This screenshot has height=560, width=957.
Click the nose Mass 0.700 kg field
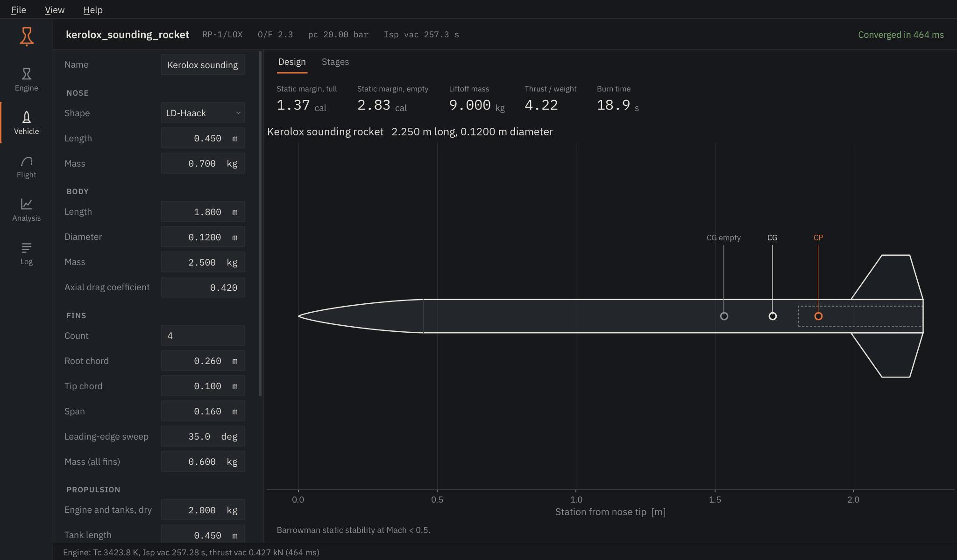203,163
